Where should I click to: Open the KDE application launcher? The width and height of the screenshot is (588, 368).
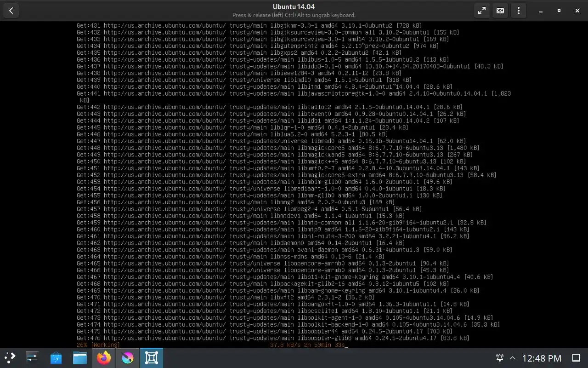pyautogui.click(x=10, y=357)
